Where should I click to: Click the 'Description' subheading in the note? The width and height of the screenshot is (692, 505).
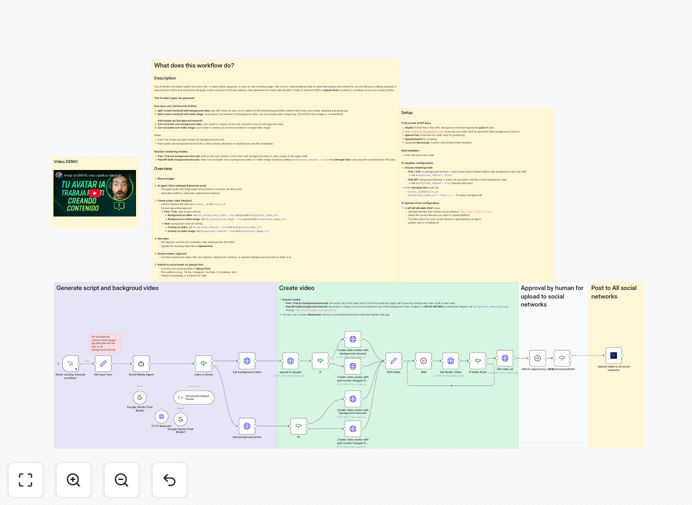coord(165,78)
